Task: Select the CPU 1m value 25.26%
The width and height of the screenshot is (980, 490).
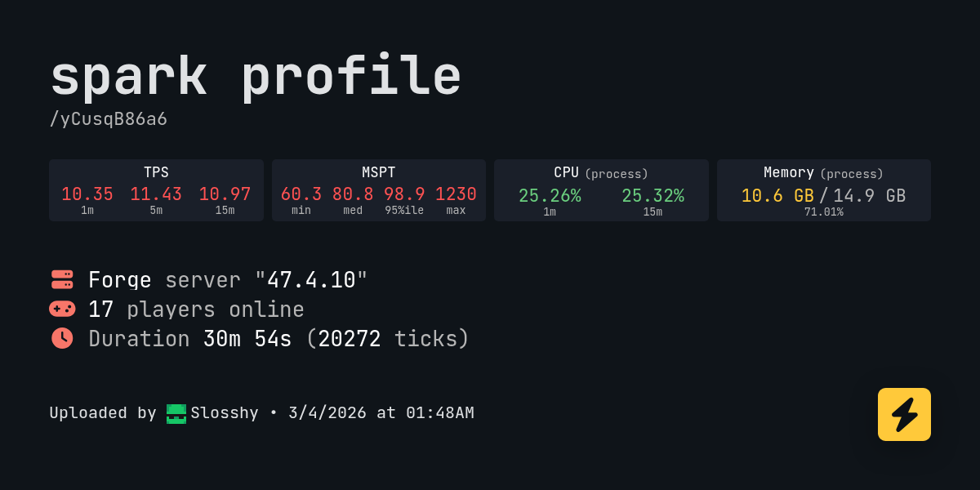Action: 550,196
